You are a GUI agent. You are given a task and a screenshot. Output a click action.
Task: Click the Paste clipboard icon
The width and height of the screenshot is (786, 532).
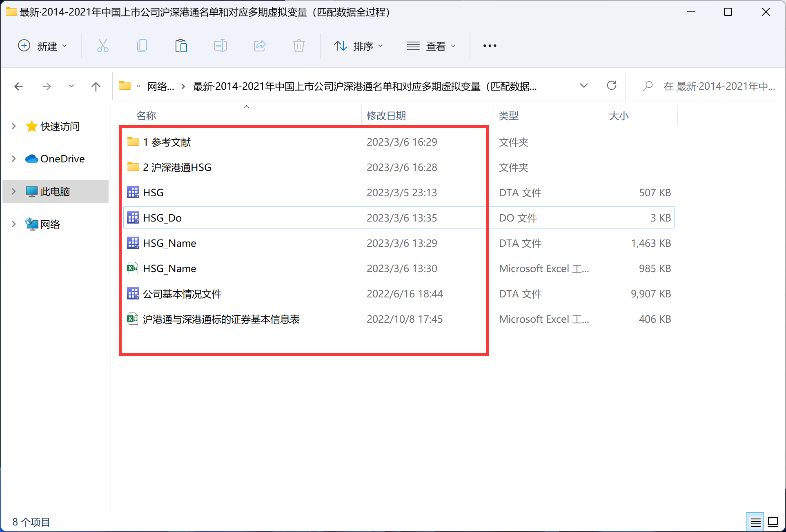click(181, 46)
